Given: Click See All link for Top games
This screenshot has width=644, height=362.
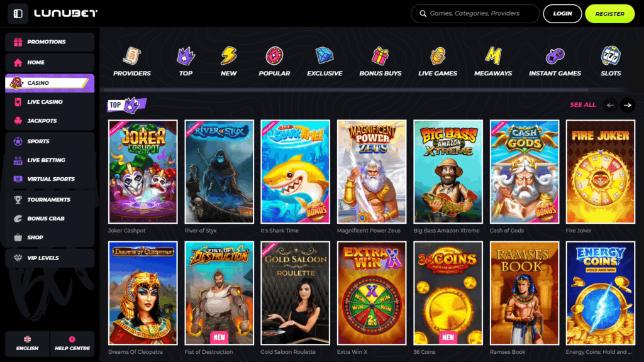Looking at the screenshot, I should point(582,105).
